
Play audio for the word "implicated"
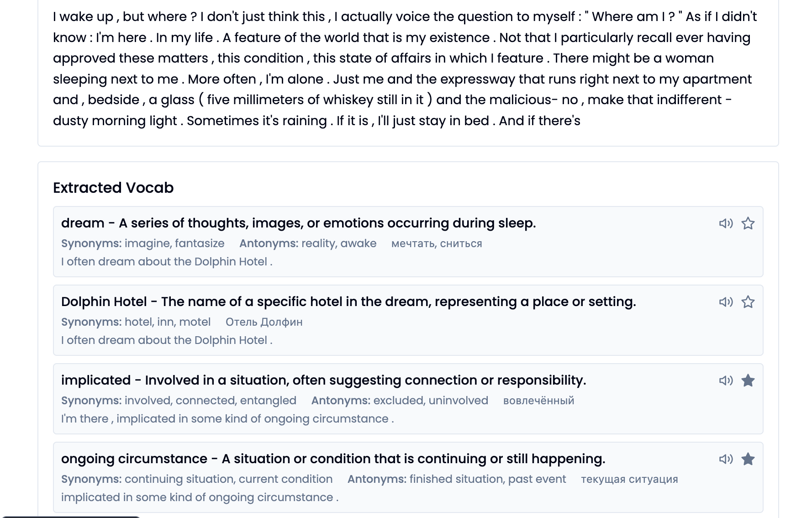726,380
